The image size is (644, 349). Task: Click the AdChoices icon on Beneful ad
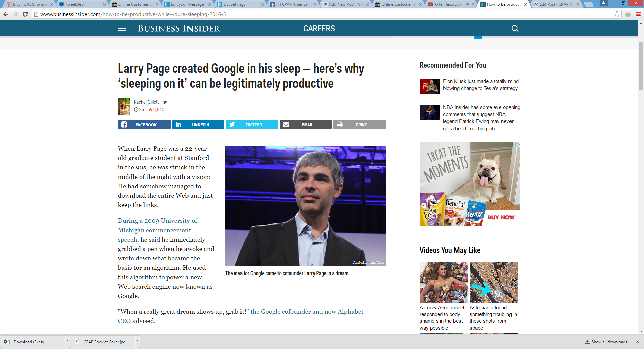[517, 145]
